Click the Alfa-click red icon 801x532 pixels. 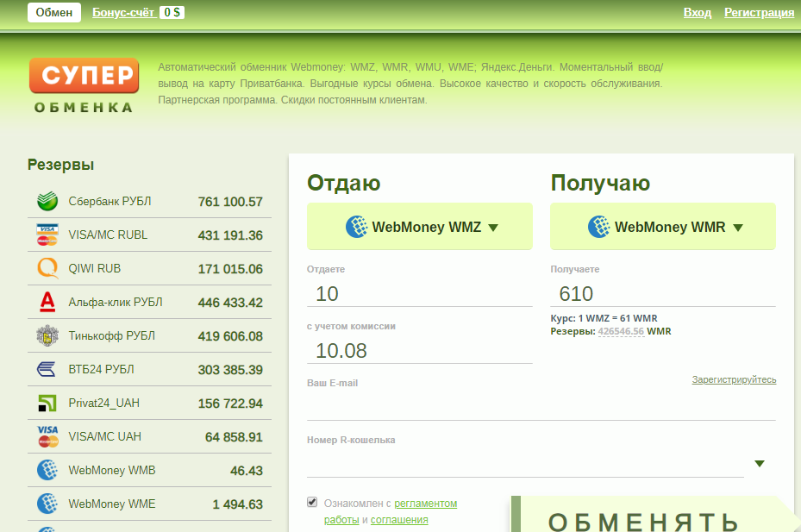[x=47, y=303]
